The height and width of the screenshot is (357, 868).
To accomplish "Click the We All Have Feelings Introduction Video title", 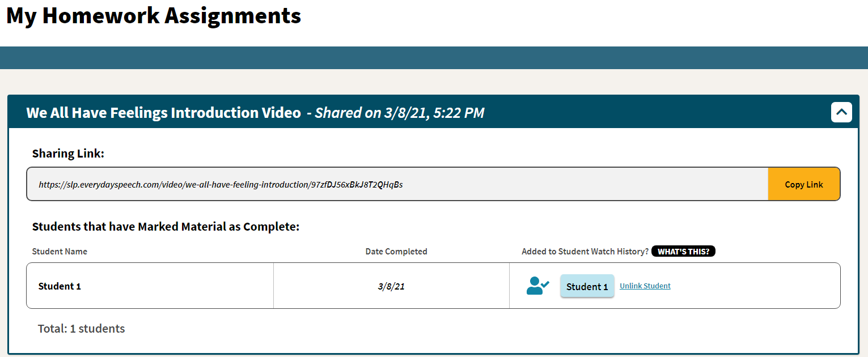I will 163,113.
